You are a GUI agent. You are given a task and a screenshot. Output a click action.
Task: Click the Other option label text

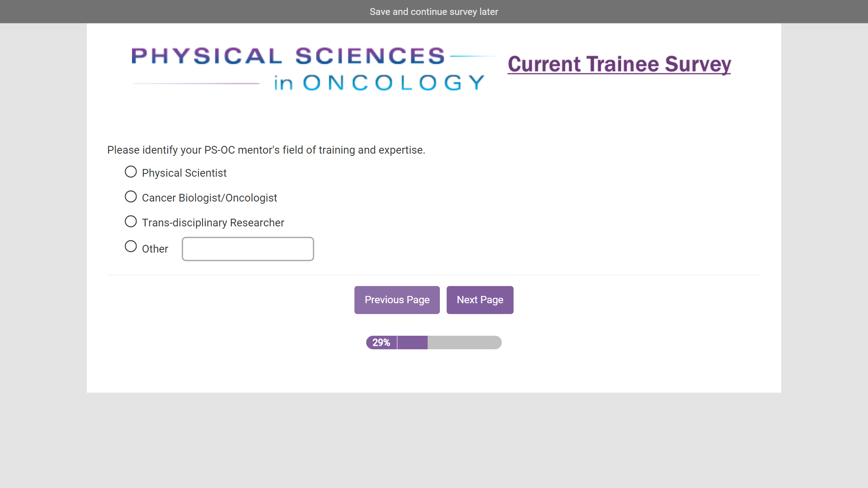(155, 249)
